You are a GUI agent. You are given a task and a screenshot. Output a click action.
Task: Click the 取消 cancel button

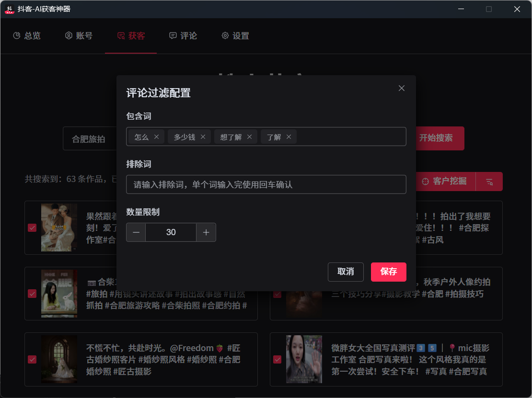[346, 272]
